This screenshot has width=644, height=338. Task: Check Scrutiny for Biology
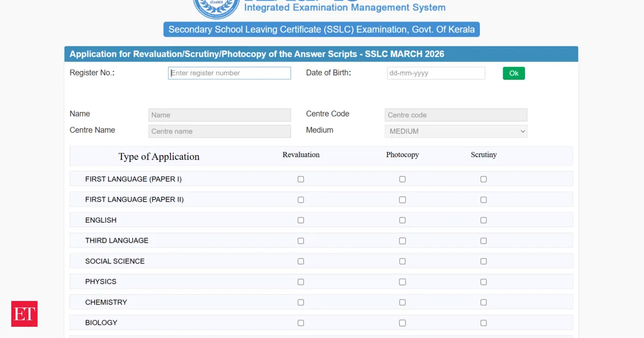click(x=484, y=323)
